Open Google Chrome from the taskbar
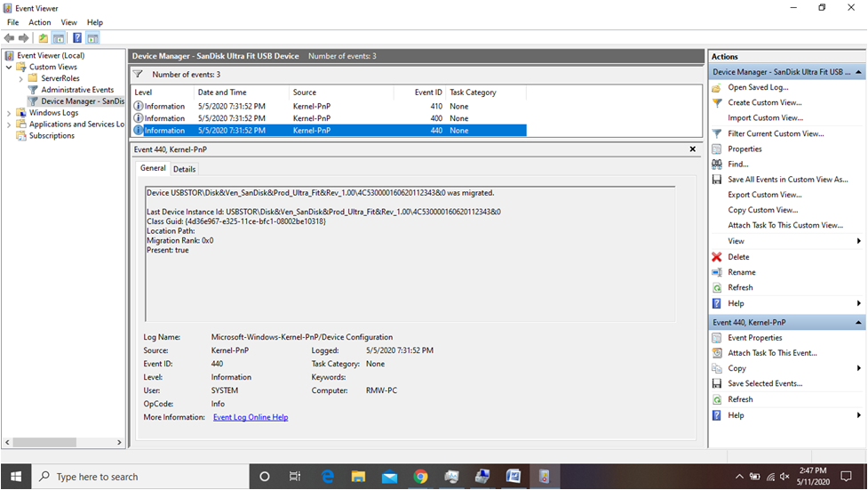868x490 pixels. [421, 477]
